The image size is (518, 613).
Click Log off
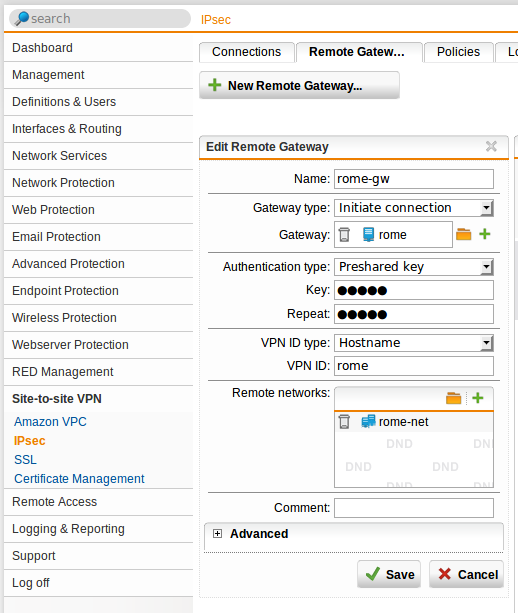[x=99, y=583]
